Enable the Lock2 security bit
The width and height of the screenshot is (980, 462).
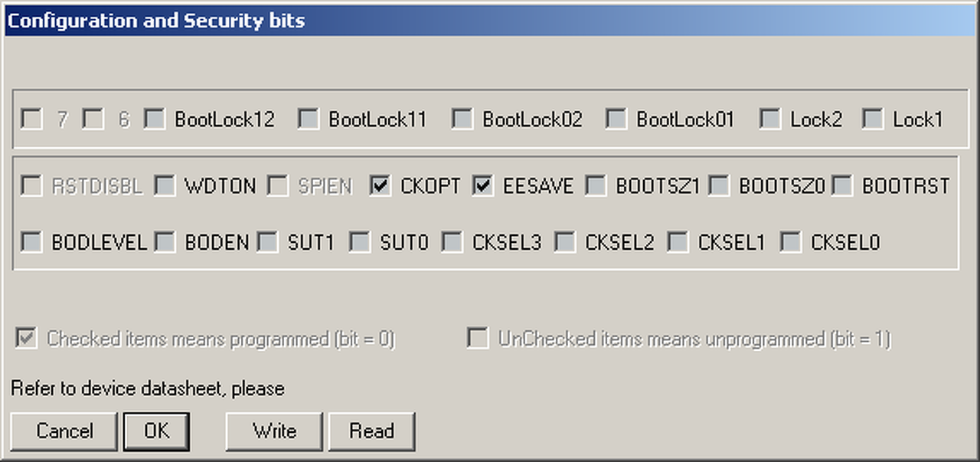pos(770,119)
